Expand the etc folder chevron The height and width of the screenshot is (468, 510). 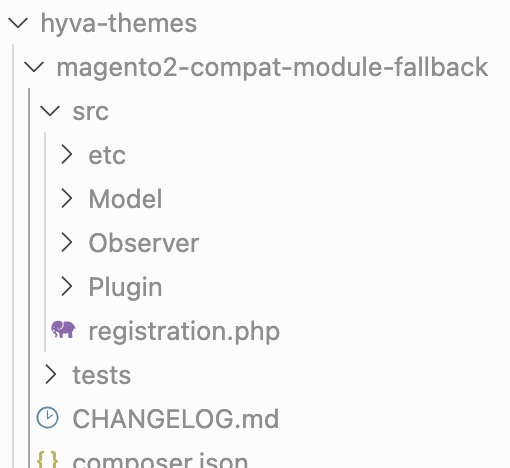67,155
